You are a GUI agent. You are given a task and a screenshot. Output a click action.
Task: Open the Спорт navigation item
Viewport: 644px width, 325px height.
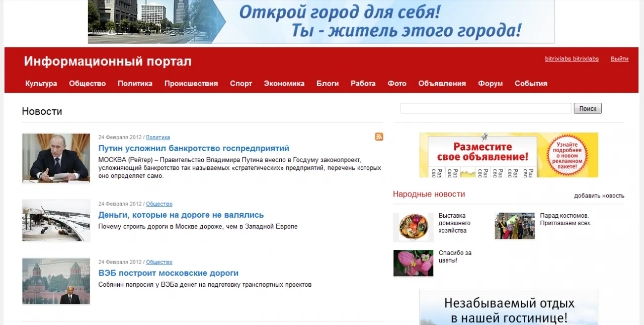tap(241, 84)
